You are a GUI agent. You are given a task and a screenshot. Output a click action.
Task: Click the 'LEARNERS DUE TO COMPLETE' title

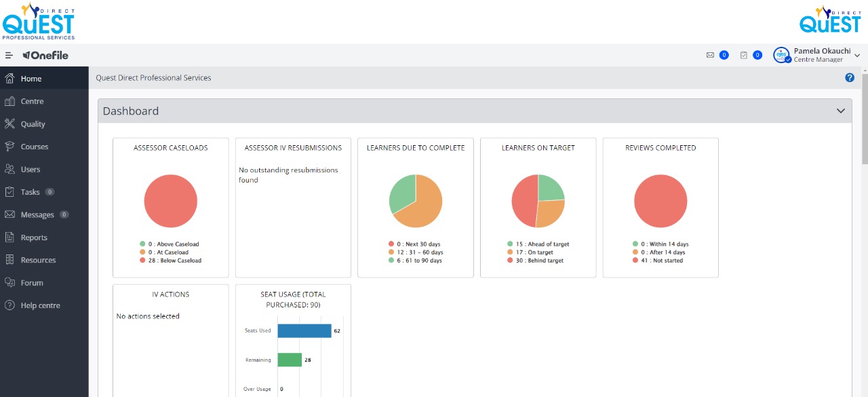pyautogui.click(x=416, y=147)
